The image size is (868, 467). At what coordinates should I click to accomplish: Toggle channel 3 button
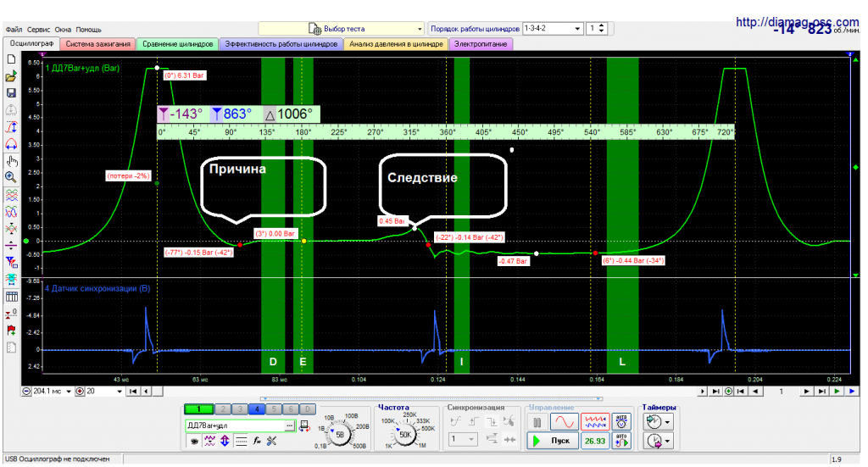240,409
